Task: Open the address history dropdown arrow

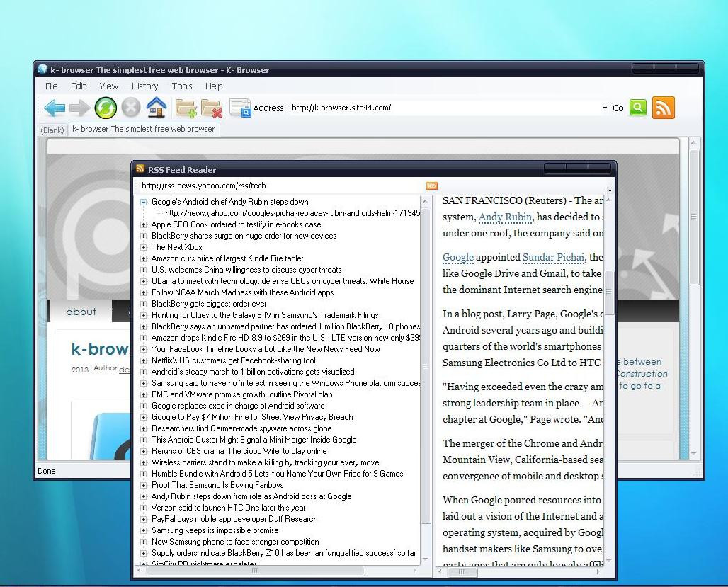Action: [605, 108]
